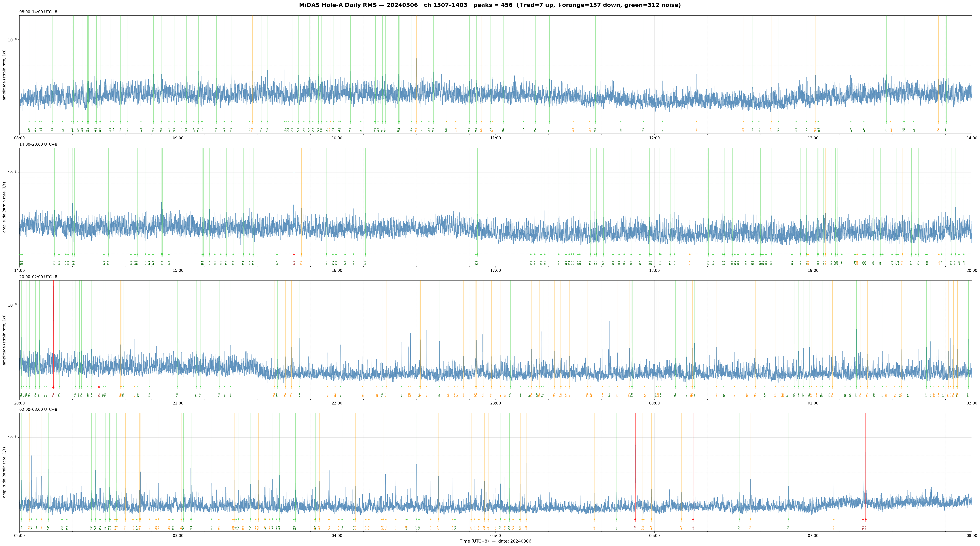Select the 13:00 time tick label
Viewport: 980px width, 546px height.
[x=813, y=138]
